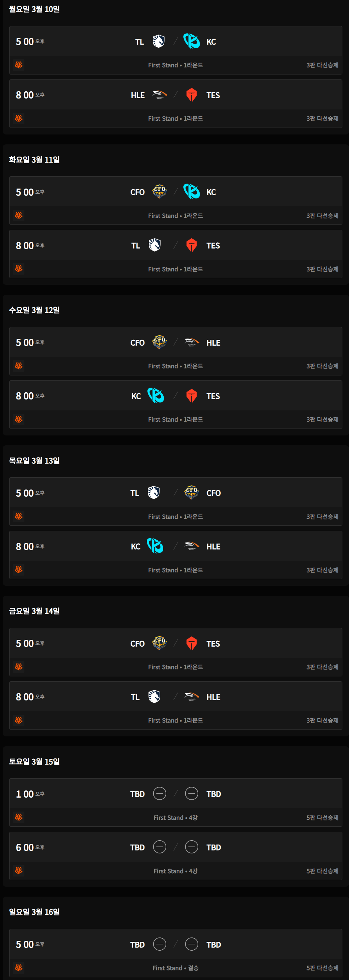Viewport: 349px width, 980px height.
Task: Click Team Liquid logo in March 10 match
Action: pyautogui.click(x=158, y=41)
